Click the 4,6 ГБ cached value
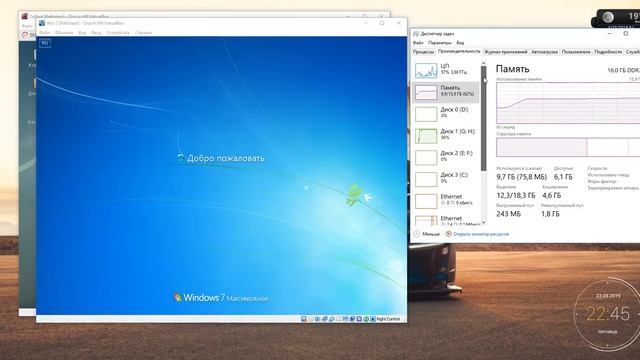Screen dimensions: 640x360 click(x=551, y=195)
